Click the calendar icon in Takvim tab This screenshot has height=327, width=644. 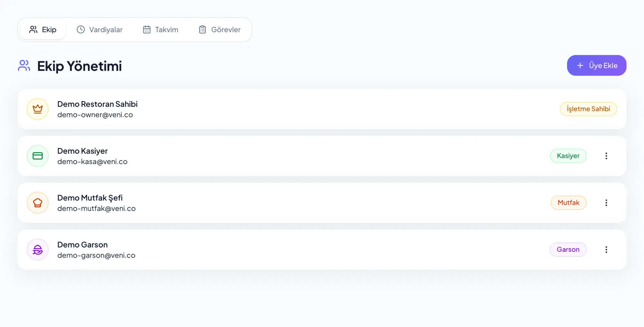pos(147,30)
